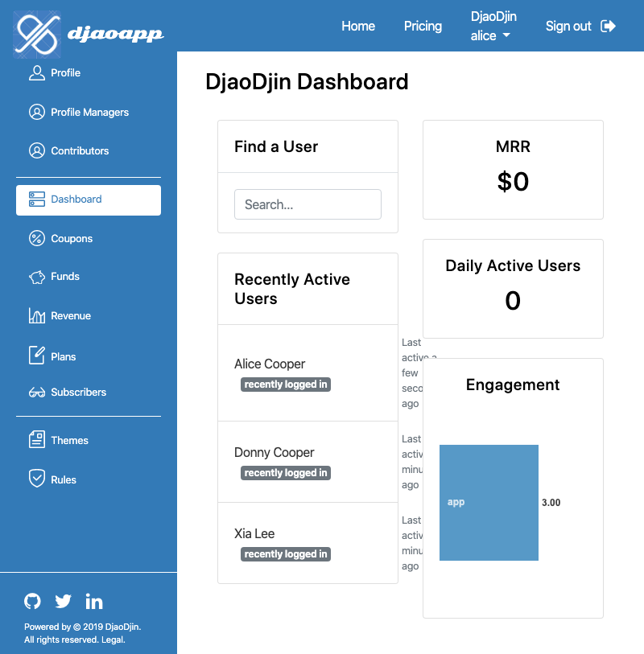Image resolution: width=644 pixels, height=654 pixels.
Task: Click the Dashboard label in sidebar
Action: click(x=76, y=199)
